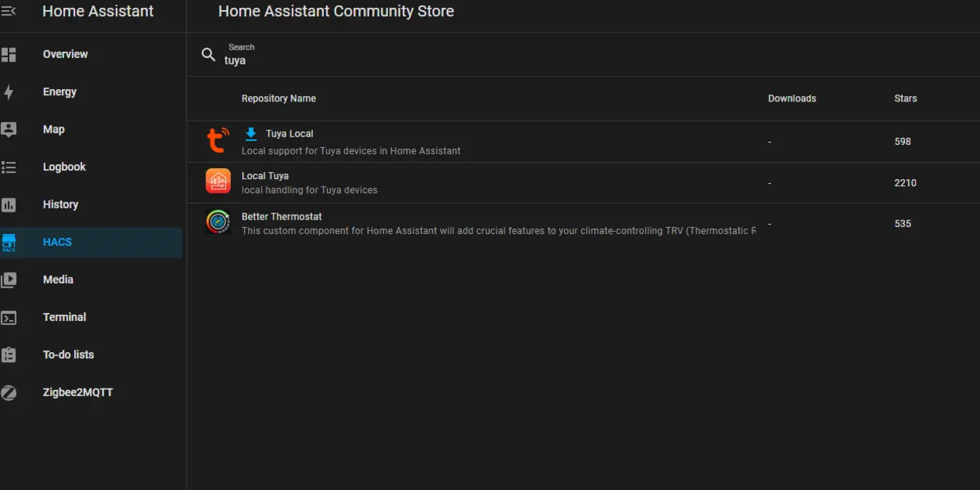
Task: Open the Map menu item
Action: tap(91, 129)
